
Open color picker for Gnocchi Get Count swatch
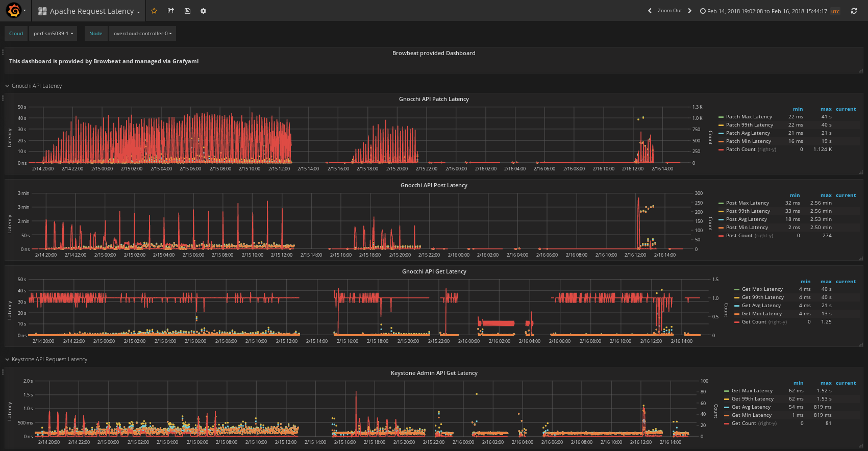click(737, 322)
